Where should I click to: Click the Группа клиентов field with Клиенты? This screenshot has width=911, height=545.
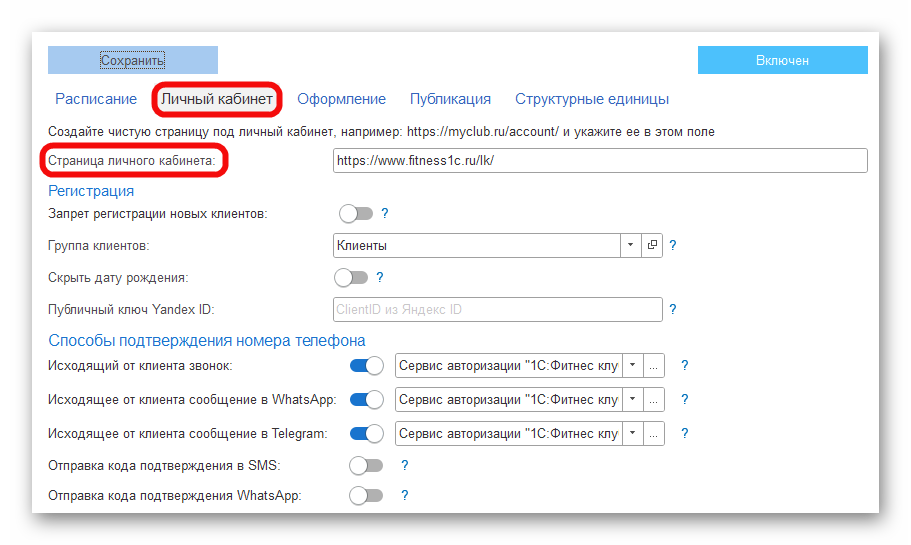pos(476,246)
